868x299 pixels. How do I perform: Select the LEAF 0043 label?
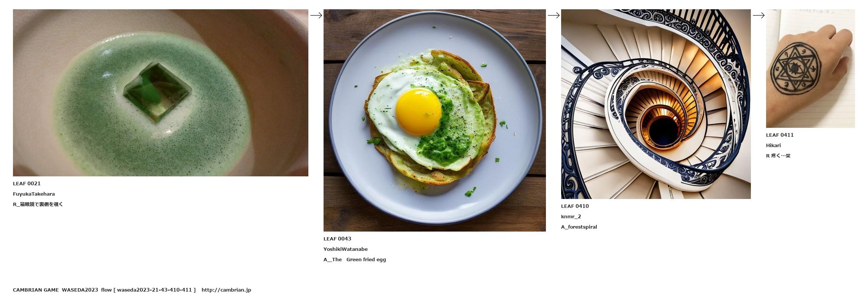click(337, 239)
